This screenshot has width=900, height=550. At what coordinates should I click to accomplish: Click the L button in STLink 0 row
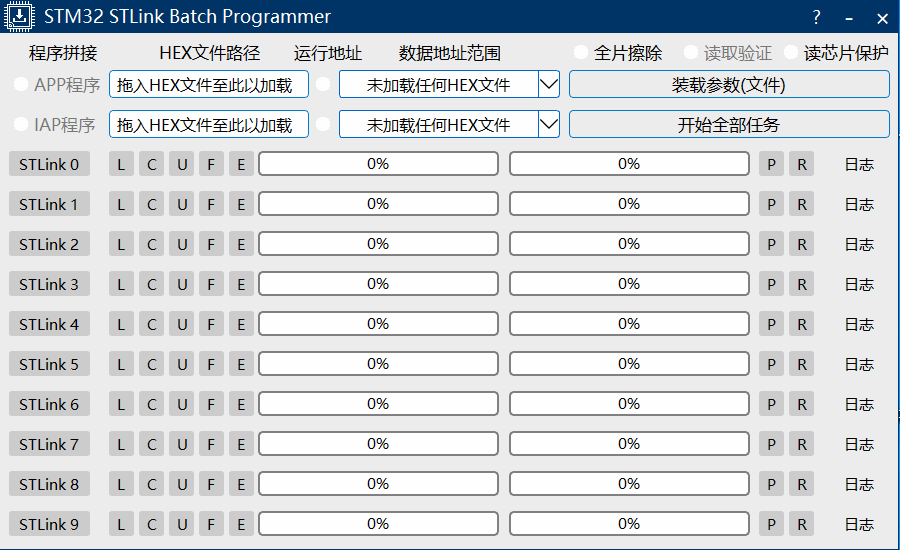pyautogui.click(x=121, y=164)
